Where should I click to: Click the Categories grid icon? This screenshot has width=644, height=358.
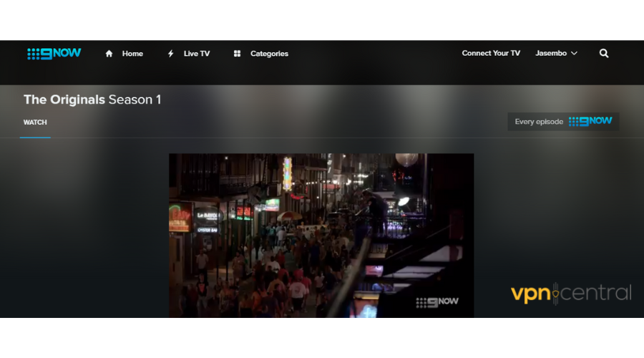pos(237,54)
